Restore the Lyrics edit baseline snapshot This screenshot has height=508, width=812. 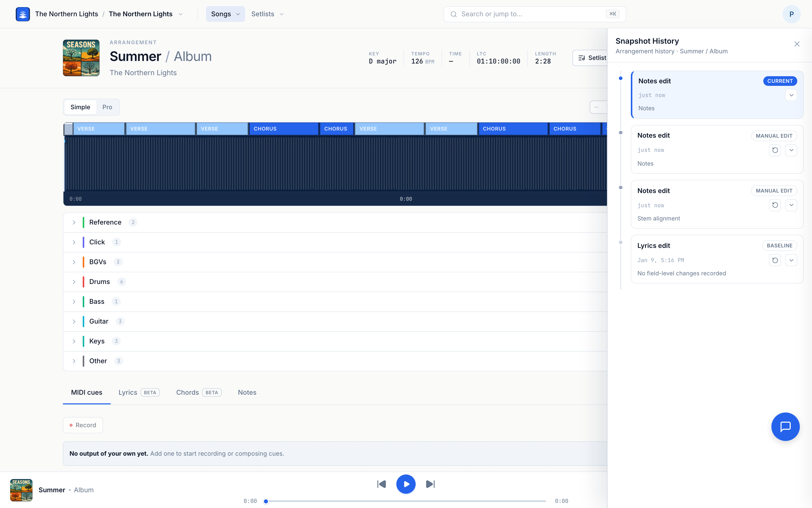tap(775, 260)
